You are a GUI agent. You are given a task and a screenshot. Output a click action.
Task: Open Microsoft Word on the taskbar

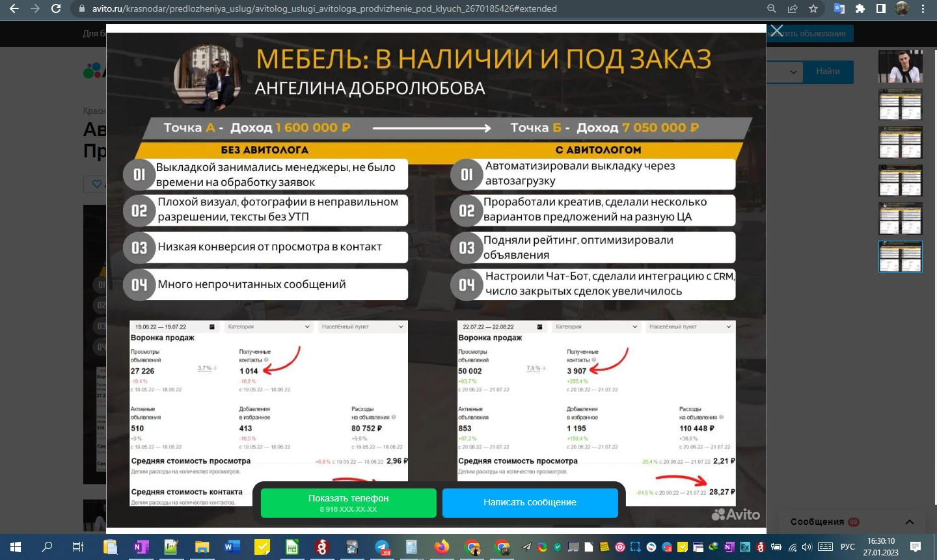tap(232, 547)
